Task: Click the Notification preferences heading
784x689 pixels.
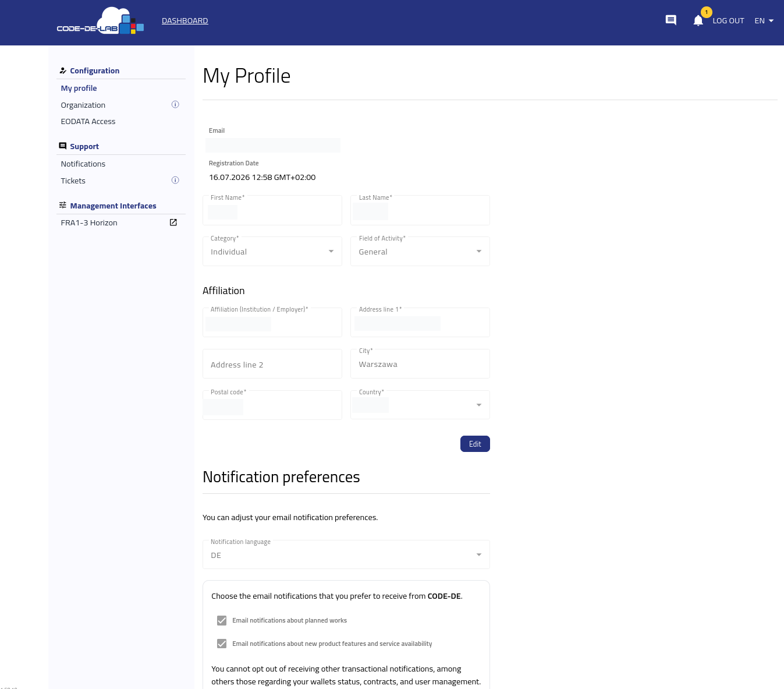Action: [281, 477]
